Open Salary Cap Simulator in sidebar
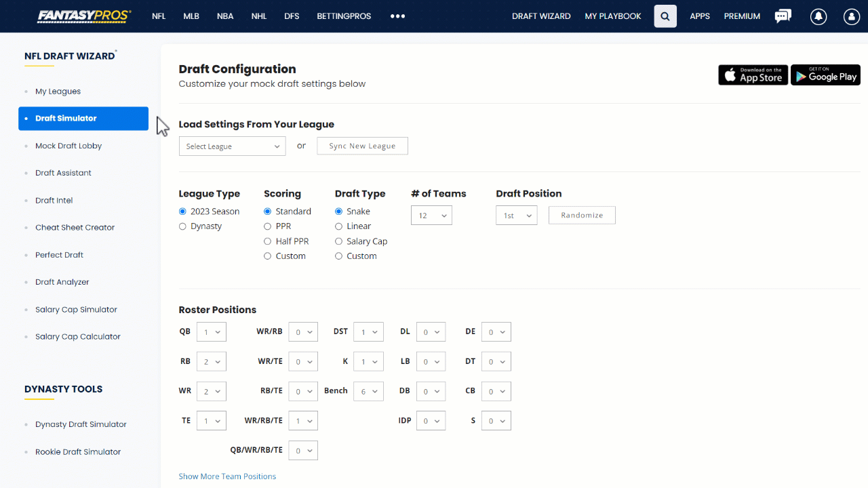 tap(77, 310)
